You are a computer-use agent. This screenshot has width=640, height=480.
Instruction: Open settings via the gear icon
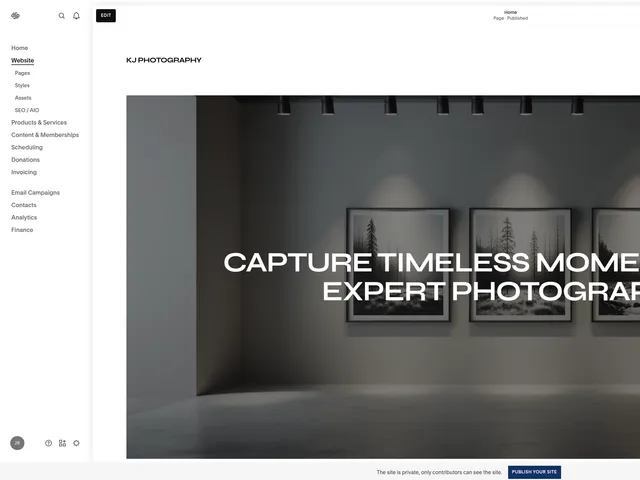pyautogui.click(x=76, y=443)
